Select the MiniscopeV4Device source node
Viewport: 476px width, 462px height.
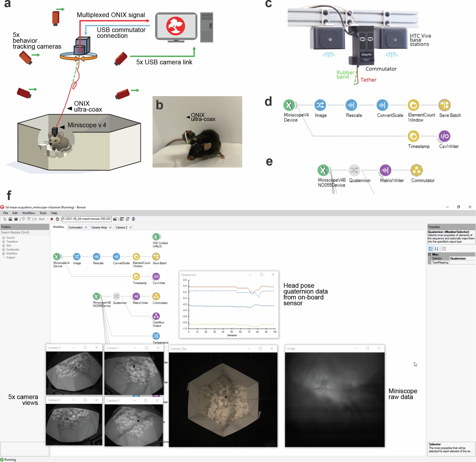57,256
